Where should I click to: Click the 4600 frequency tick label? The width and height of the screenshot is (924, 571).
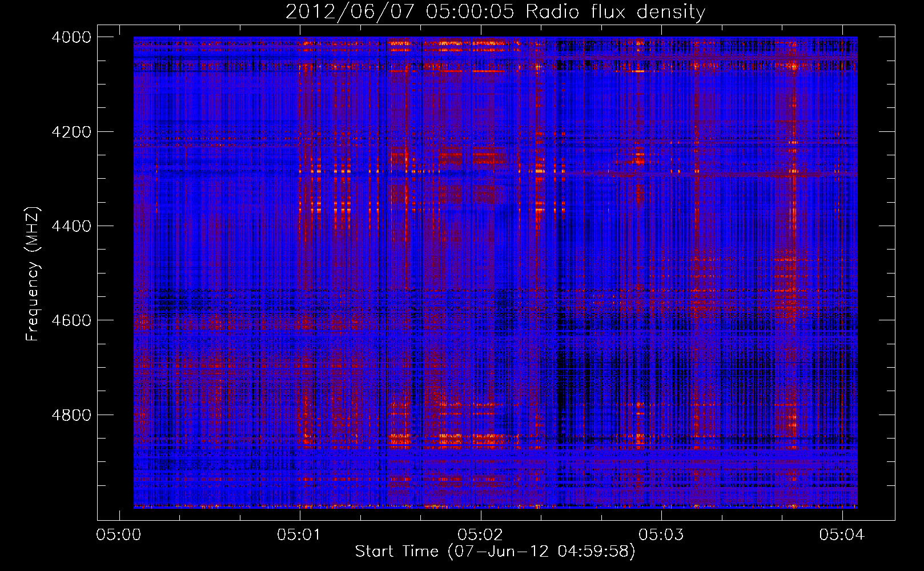point(71,320)
